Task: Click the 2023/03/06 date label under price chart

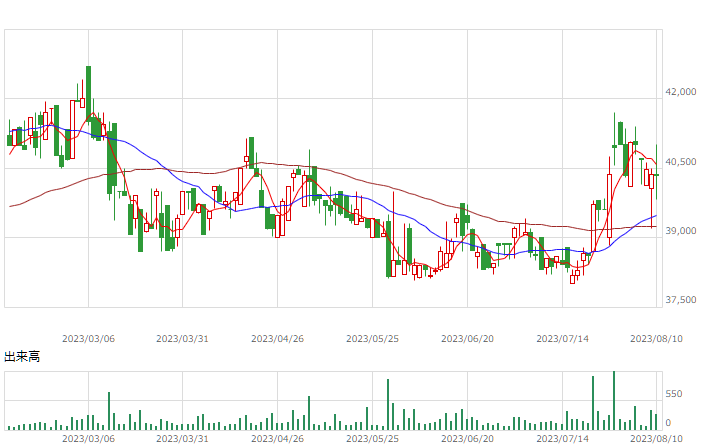Action: coord(88,339)
